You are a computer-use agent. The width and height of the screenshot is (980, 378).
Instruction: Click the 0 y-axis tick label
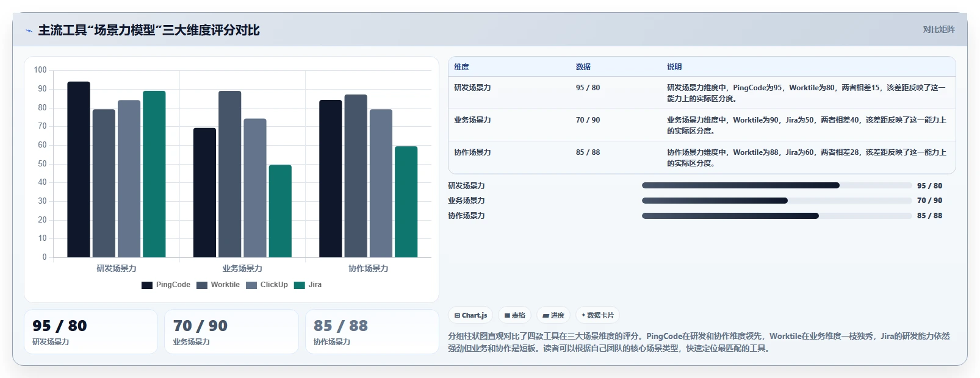tap(45, 257)
